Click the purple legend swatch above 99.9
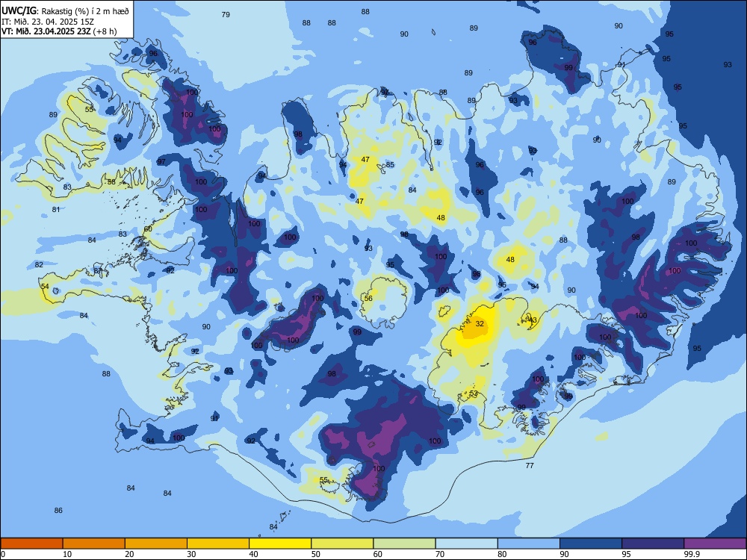This screenshot has width=747, height=560. [715, 544]
